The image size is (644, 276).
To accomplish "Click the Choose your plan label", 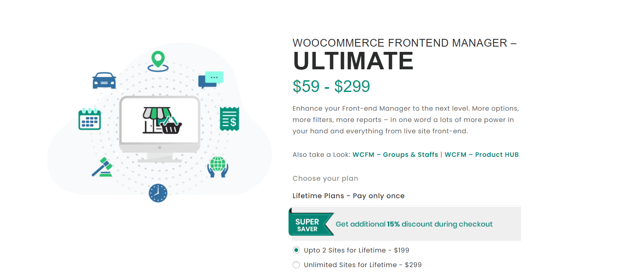I will [x=325, y=178].
